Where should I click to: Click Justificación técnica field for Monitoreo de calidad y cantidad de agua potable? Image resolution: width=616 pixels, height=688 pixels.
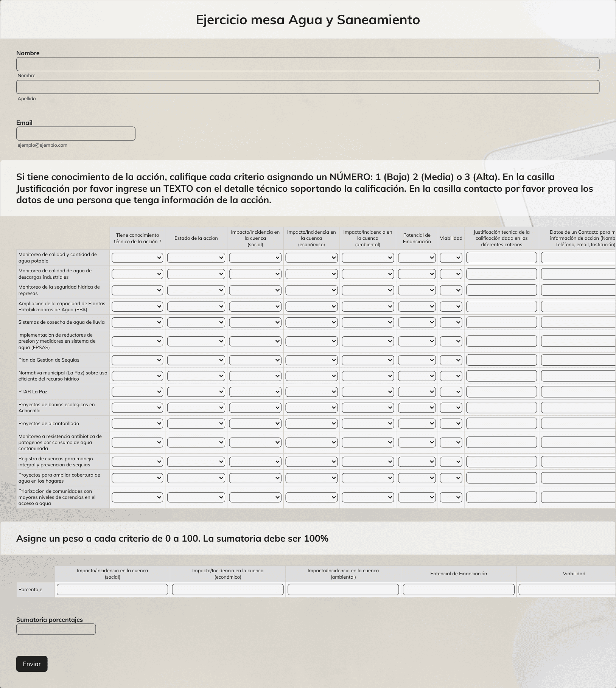point(502,258)
